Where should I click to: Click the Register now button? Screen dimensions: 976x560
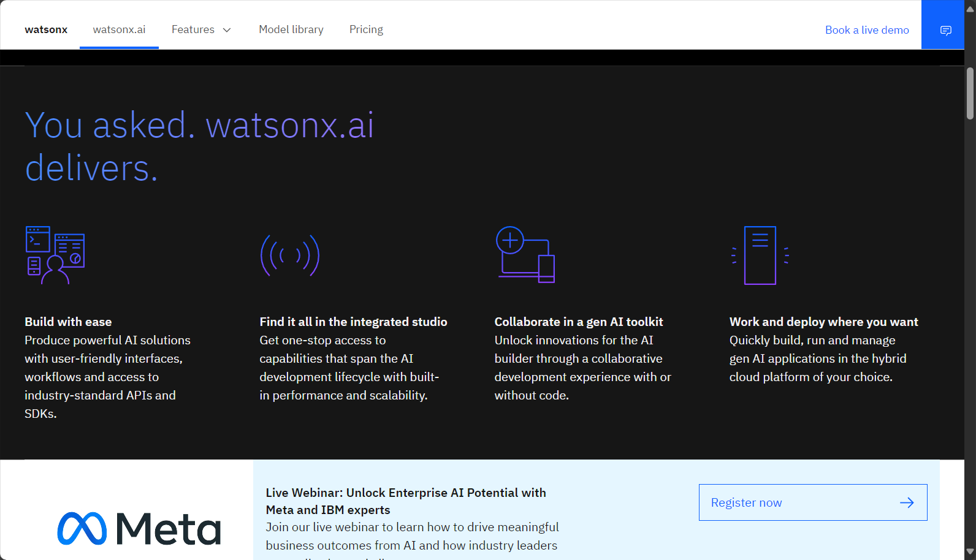[x=813, y=502]
